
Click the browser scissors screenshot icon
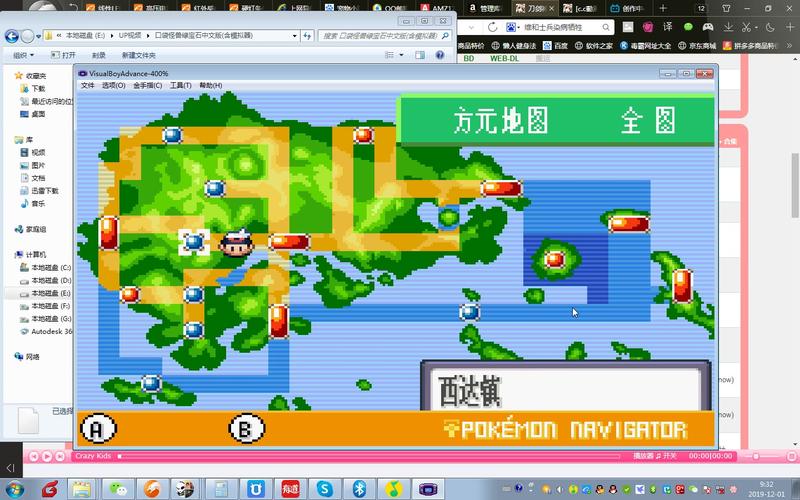point(746,27)
